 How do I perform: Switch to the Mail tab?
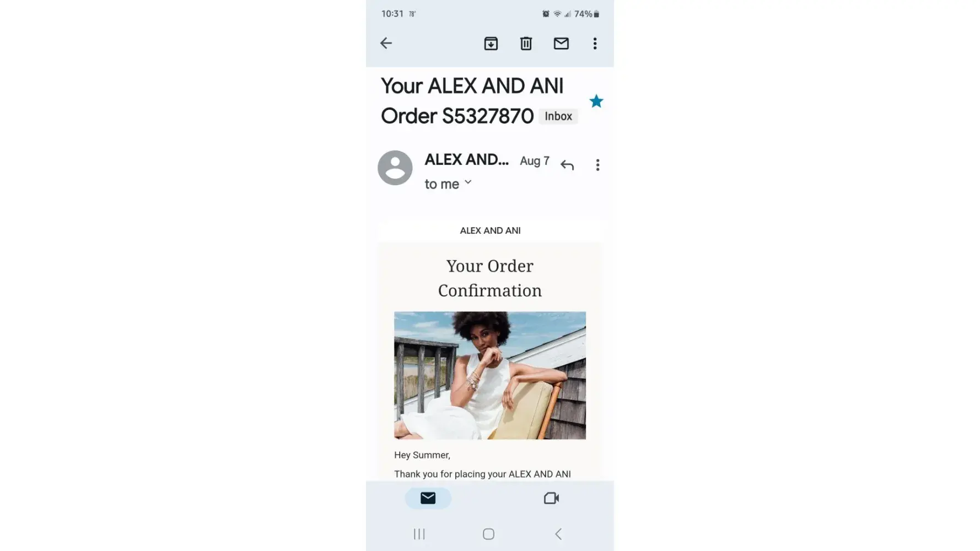[x=428, y=498]
